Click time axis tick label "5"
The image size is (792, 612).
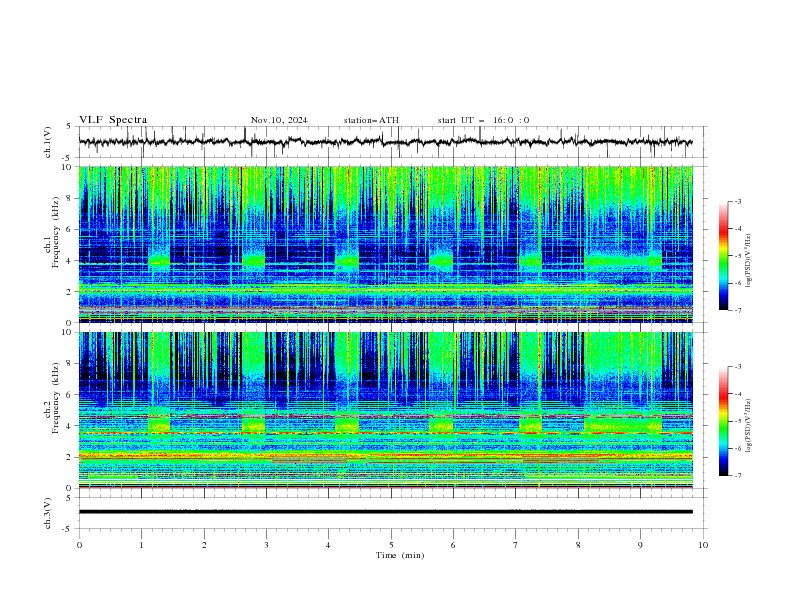391,545
